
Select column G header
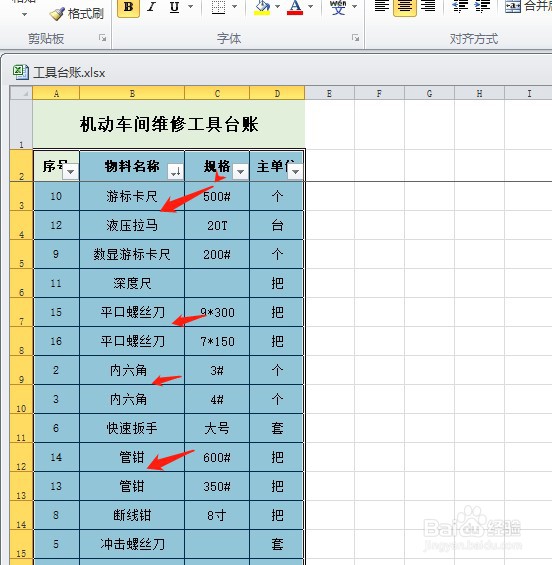point(429,93)
